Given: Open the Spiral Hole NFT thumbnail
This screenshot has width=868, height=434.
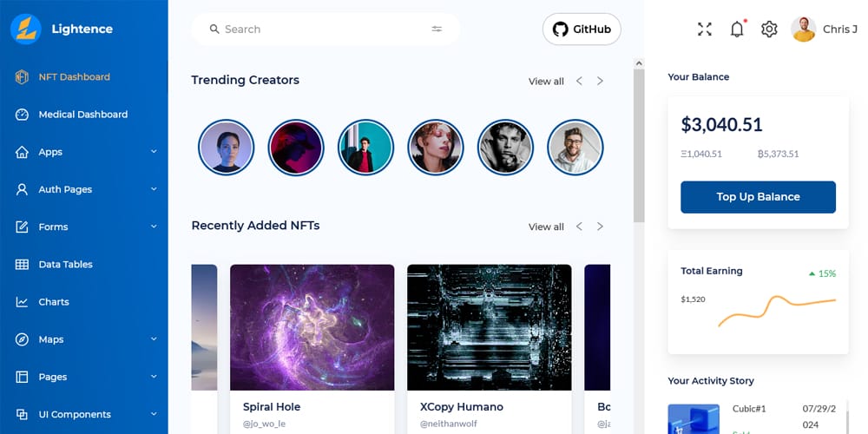Looking at the screenshot, I should pyautogui.click(x=312, y=327).
